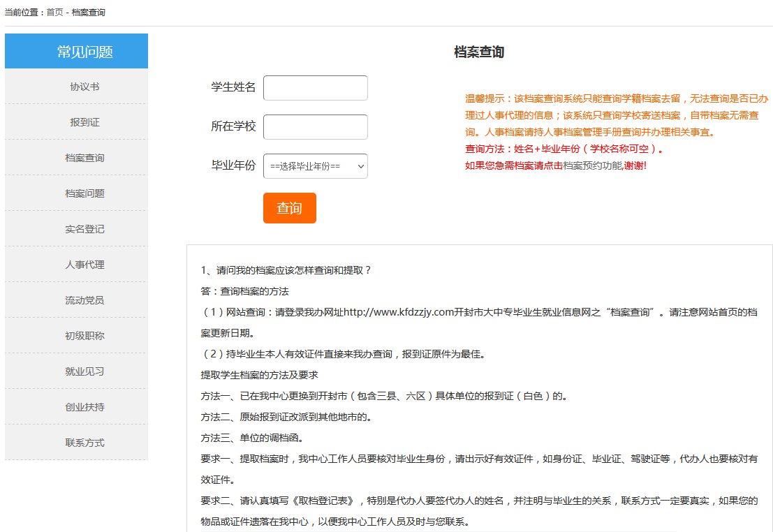Viewport: 773px width, 532px height.
Task: Go to 档案查询 in the sidebar
Action: coord(84,158)
